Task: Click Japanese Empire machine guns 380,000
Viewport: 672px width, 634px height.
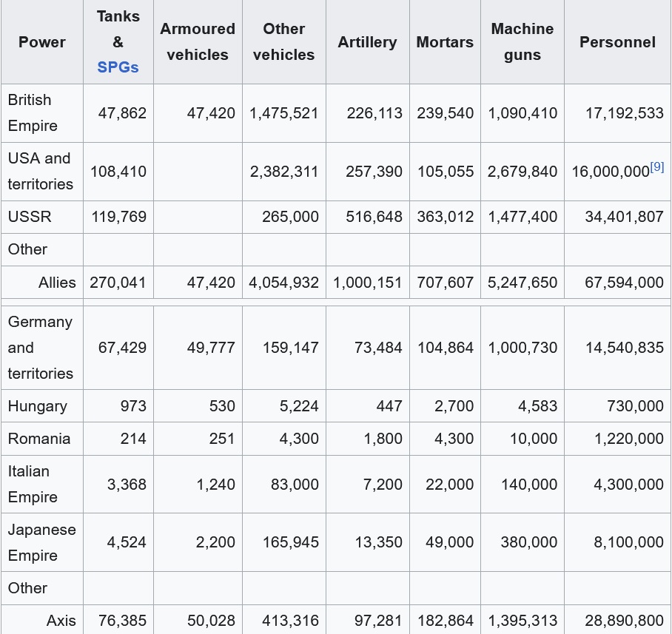Action: click(x=529, y=542)
